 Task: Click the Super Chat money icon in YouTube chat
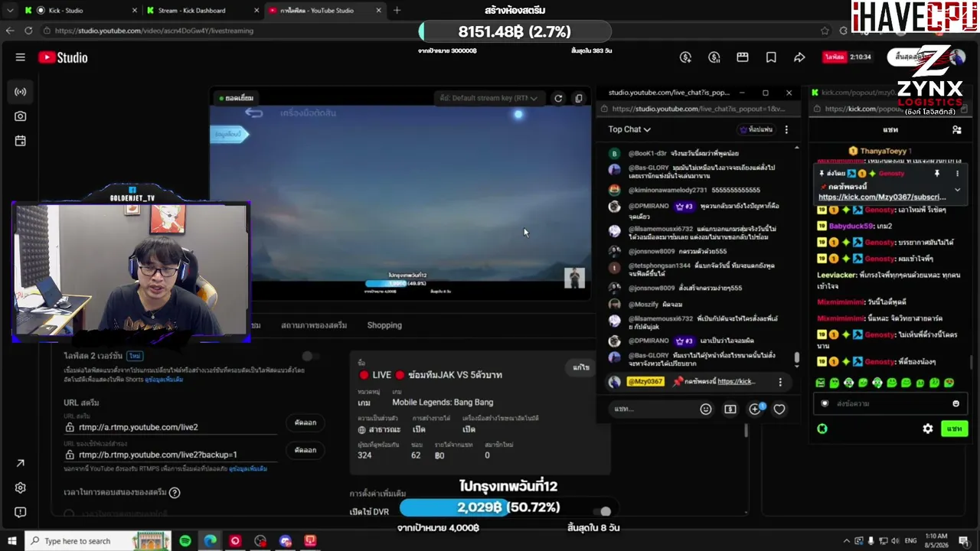point(730,409)
